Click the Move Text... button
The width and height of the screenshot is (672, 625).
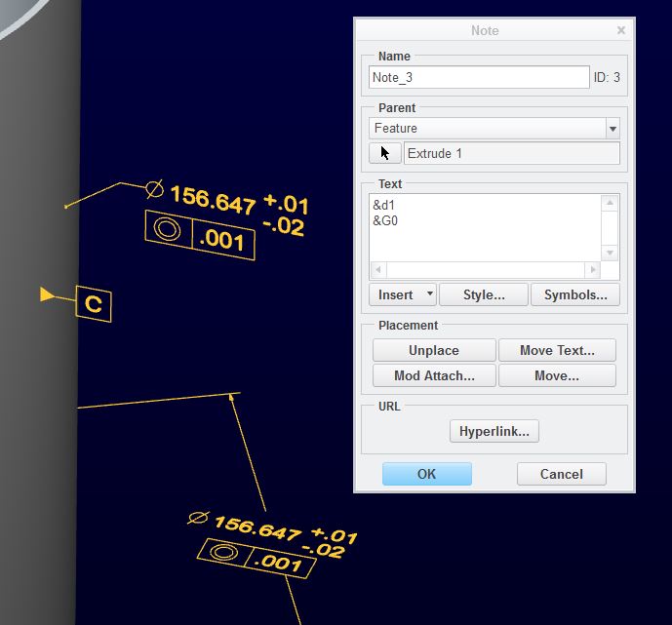557,350
